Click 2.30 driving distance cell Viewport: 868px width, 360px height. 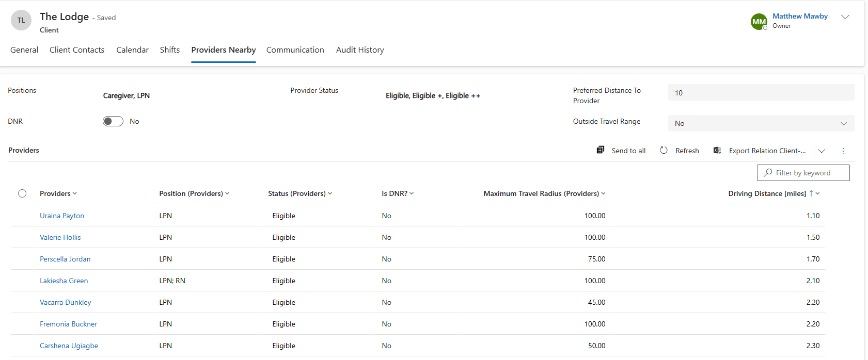click(x=813, y=346)
